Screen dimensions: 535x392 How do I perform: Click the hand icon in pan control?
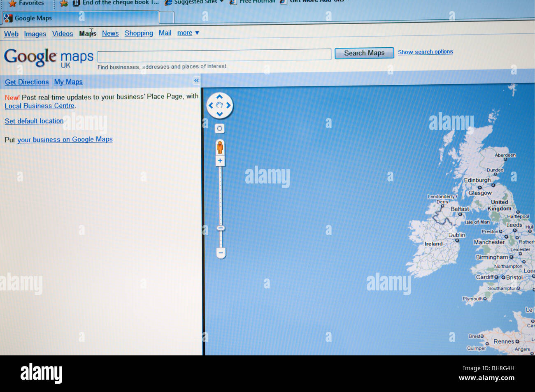click(x=219, y=105)
